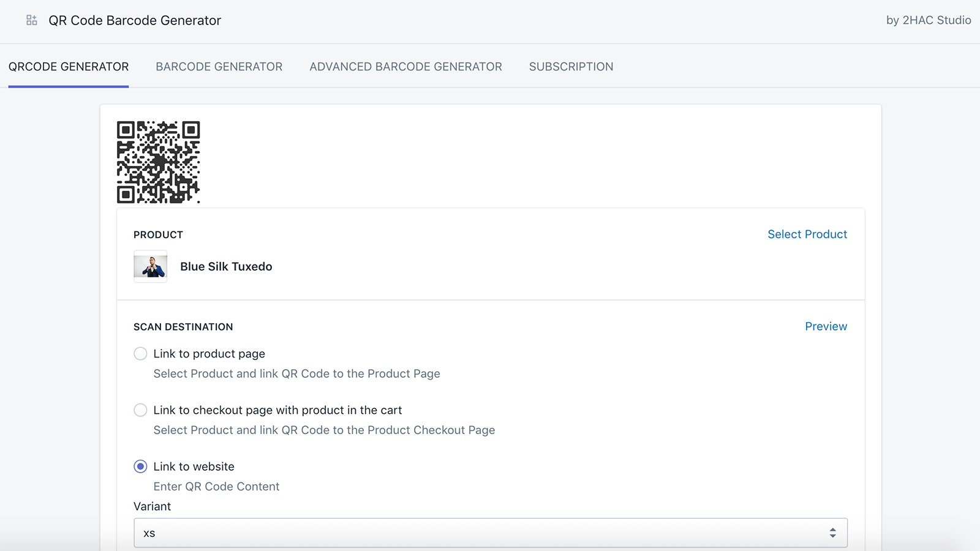Click the Variant dropdown arrows icon
This screenshot has width=980, height=551.
point(832,533)
